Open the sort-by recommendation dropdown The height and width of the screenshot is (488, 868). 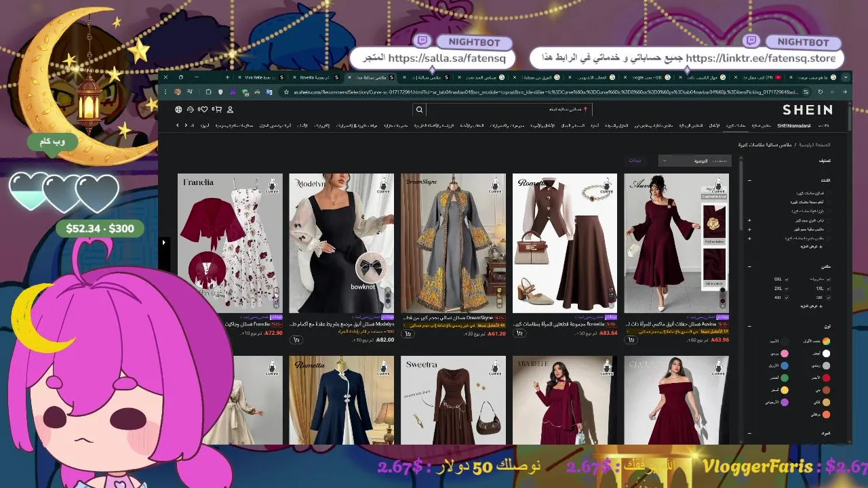[696, 161]
